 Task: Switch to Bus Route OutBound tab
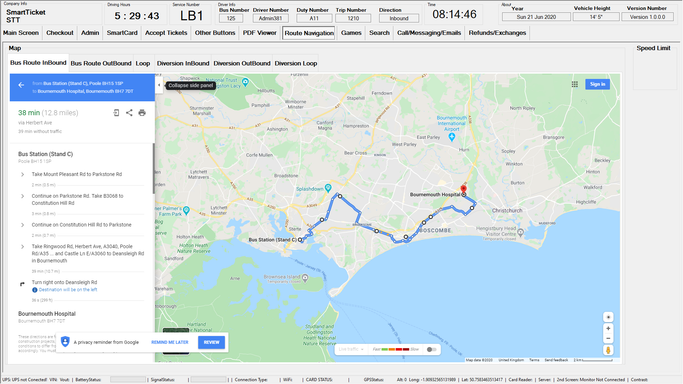click(x=101, y=63)
